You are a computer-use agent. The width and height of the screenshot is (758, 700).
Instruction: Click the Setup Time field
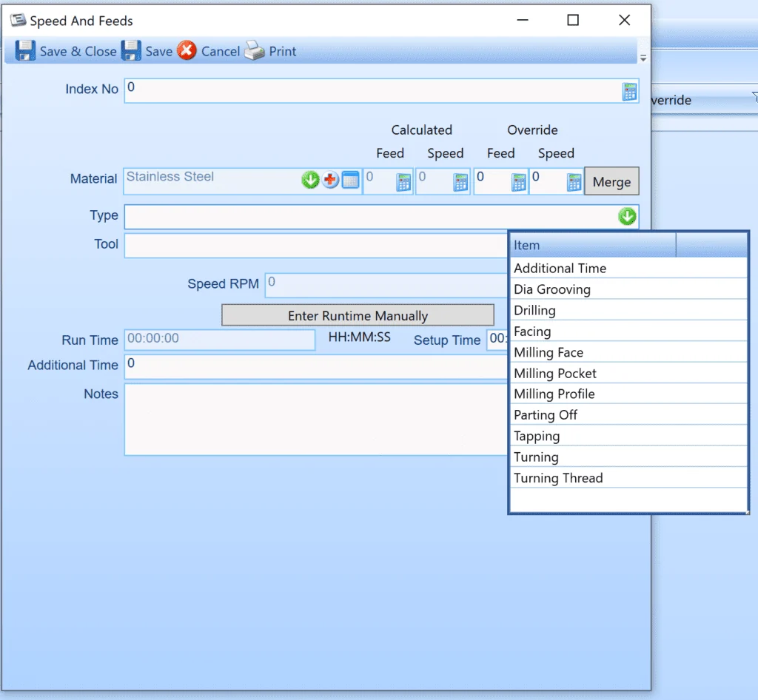[x=497, y=340]
